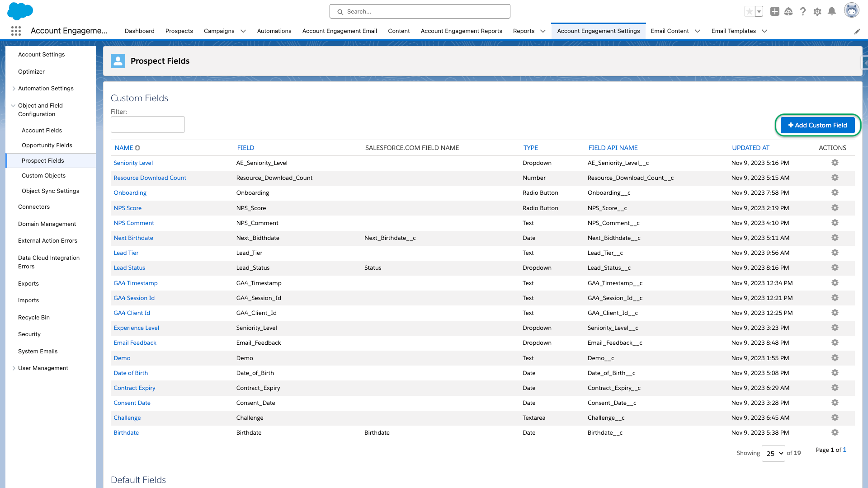Open the Trailhead guidance icon
Image resolution: width=868 pixels, height=488 pixels.
pyautogui.click(x=788, y=12)
